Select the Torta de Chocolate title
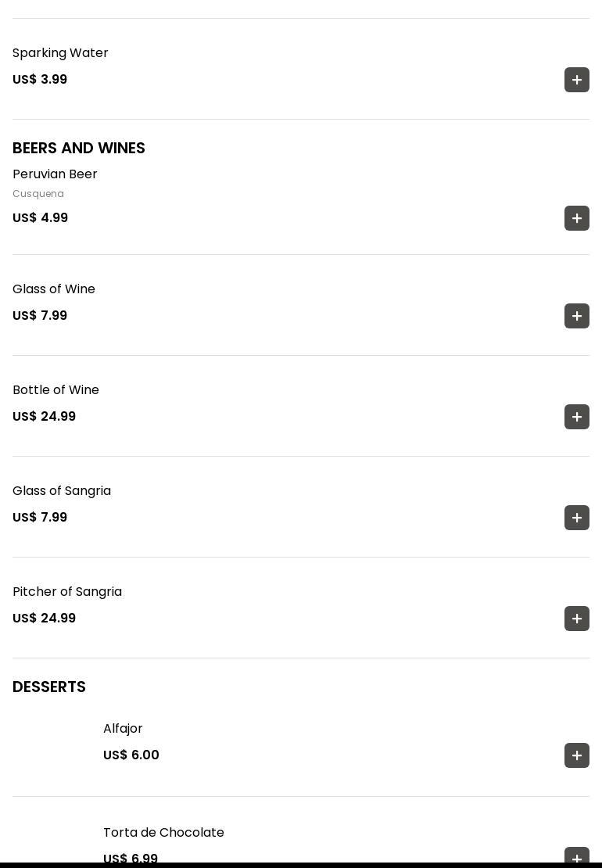The image size is (602, 868). 163,833
